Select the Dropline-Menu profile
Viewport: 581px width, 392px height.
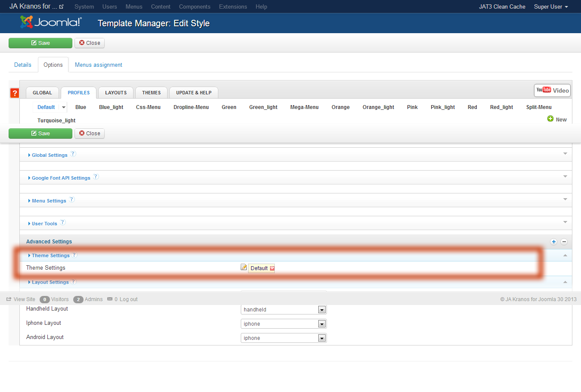click(191, 107)
